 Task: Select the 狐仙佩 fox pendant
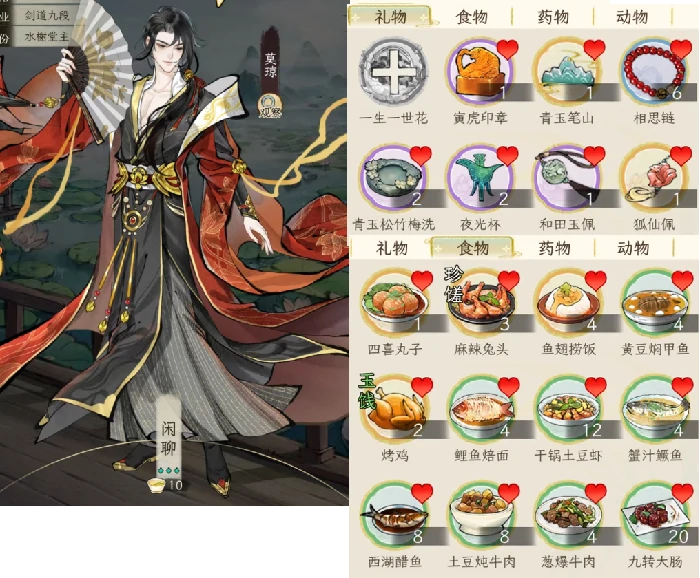654,178
